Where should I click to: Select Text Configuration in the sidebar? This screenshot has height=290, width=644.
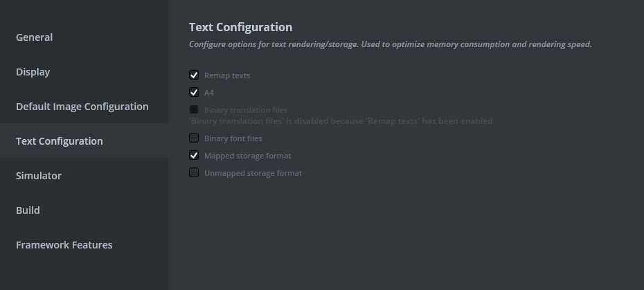click(60, 141)
